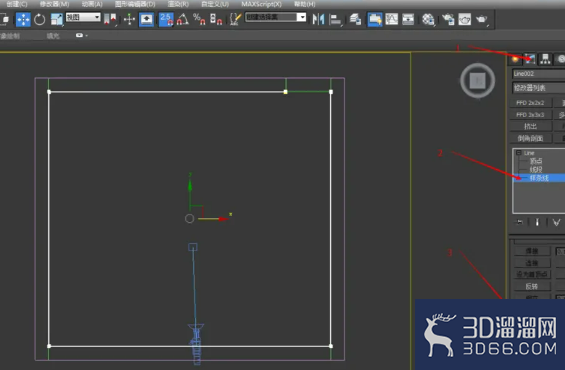
Task: Click the FFD 3x3x3 modifier button
Action: 530,115
